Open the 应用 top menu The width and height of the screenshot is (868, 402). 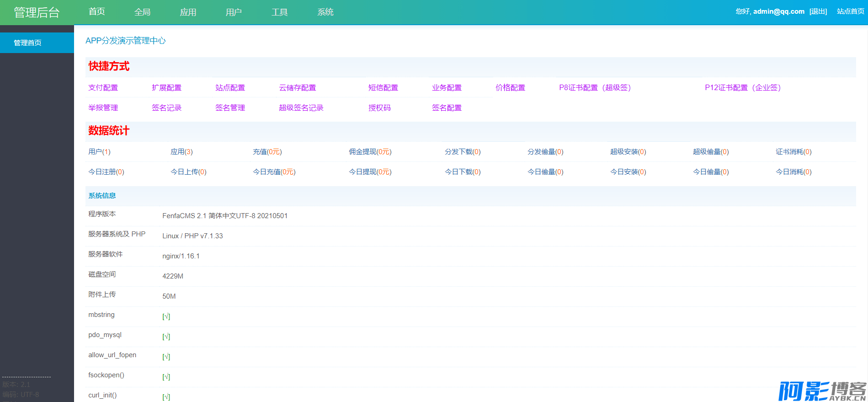point(188,12)
